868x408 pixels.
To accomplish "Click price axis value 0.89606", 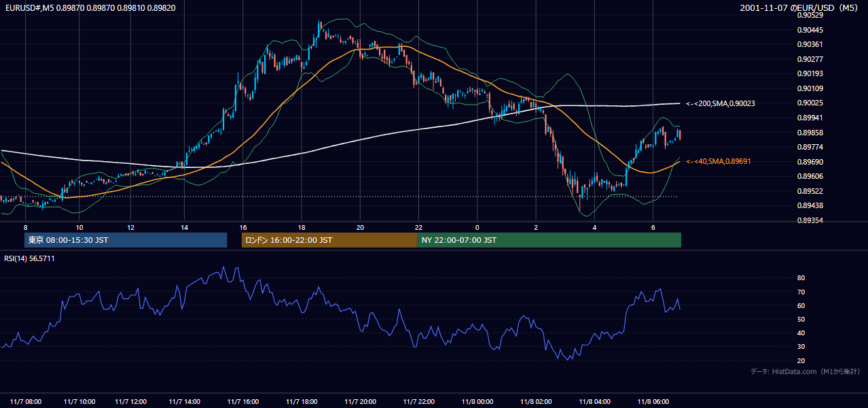I will (810, 176).
